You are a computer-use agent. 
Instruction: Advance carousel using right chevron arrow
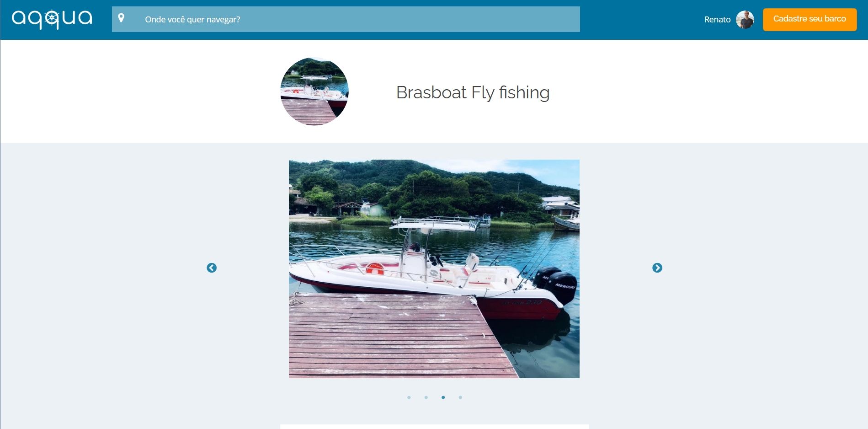pyautogui.click(x=657, y=268)
